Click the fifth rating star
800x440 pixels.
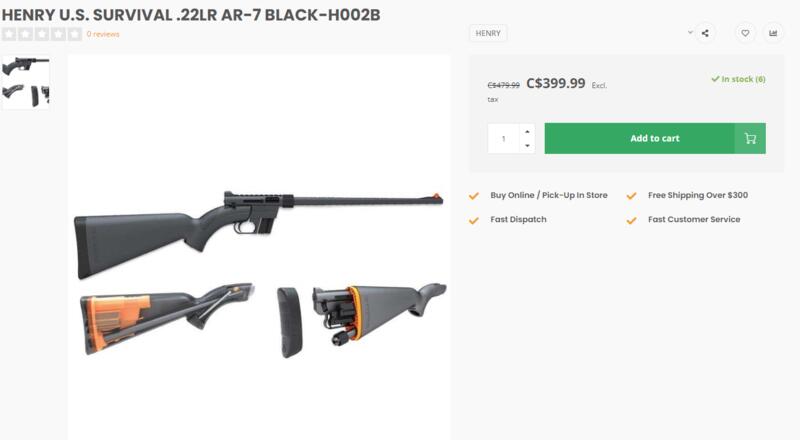pyautogui.click(x=74, y=34)
